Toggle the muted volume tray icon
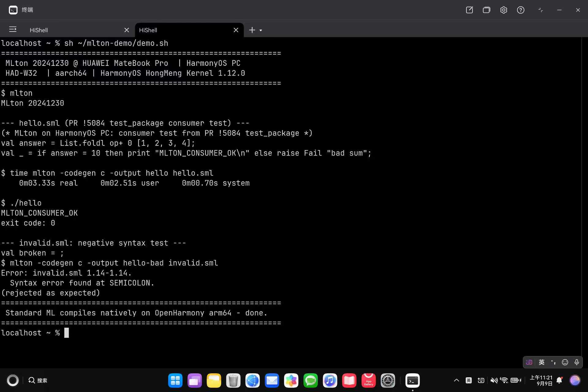Viewport: 588px width, 392px height. pyautogui.click(x=494, y=380)
